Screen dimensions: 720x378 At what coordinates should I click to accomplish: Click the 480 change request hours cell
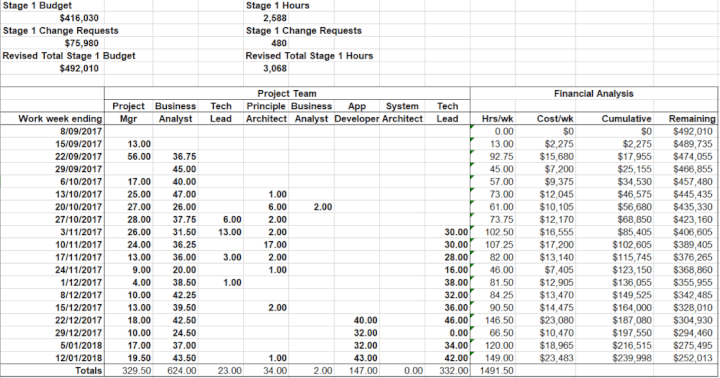(x=279, y=43)
